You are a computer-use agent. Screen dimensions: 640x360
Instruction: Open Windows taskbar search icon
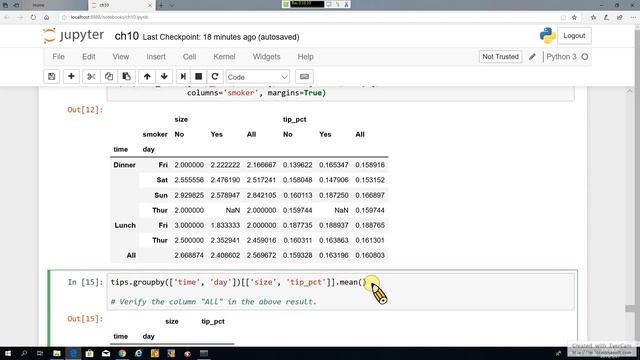click(24, 353)
